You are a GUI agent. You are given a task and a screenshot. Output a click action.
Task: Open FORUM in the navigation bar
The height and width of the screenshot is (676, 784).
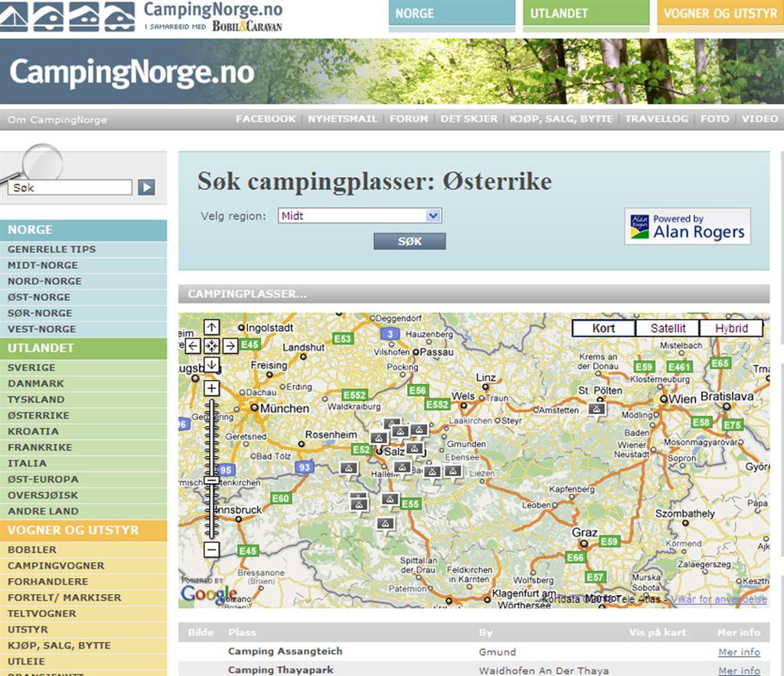[x=409, y=119]
